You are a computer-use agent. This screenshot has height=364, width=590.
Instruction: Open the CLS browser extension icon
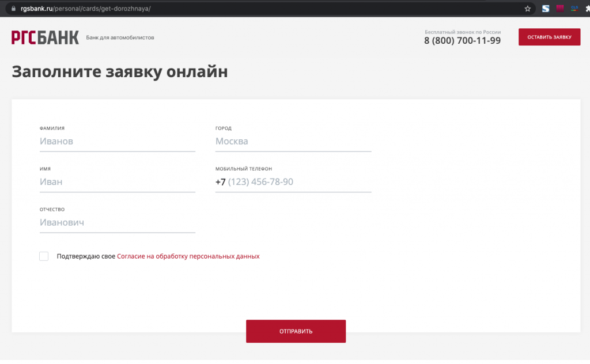point(574,8)
